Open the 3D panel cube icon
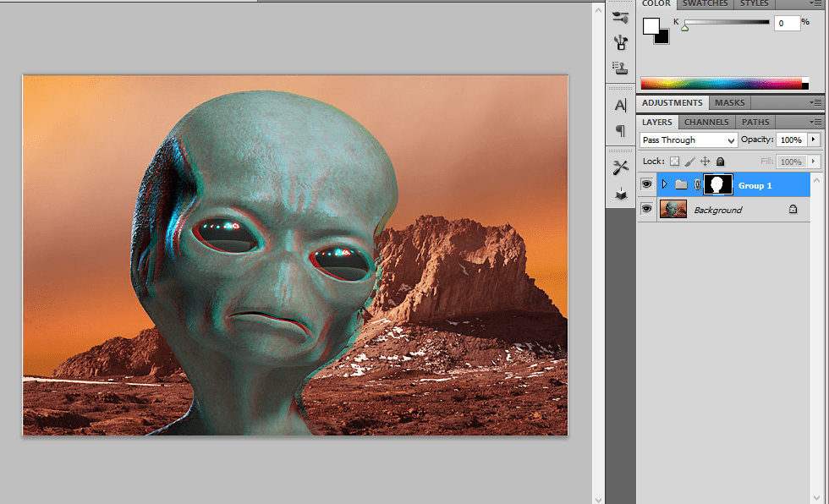This screenshot has width=829, height=504. [621, 194]
